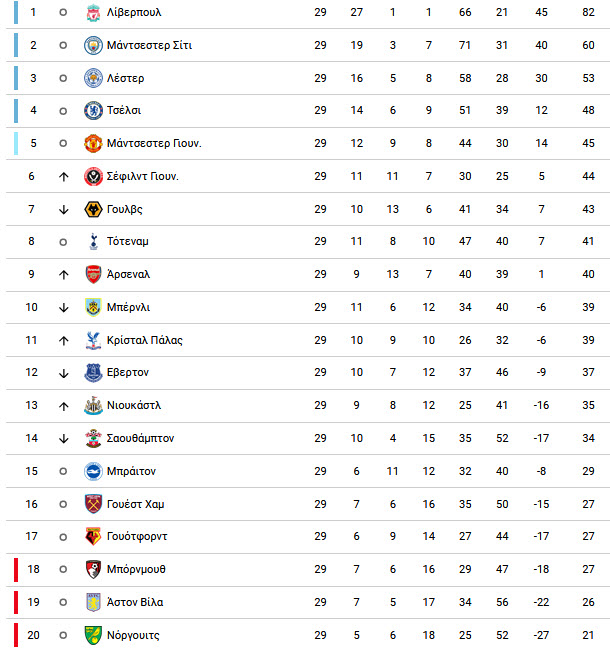The width and height of the screenshot is (610, 659).
Task: Select the Chelsea badge icon
Action: pyautogui.click(x=93, y=111)
